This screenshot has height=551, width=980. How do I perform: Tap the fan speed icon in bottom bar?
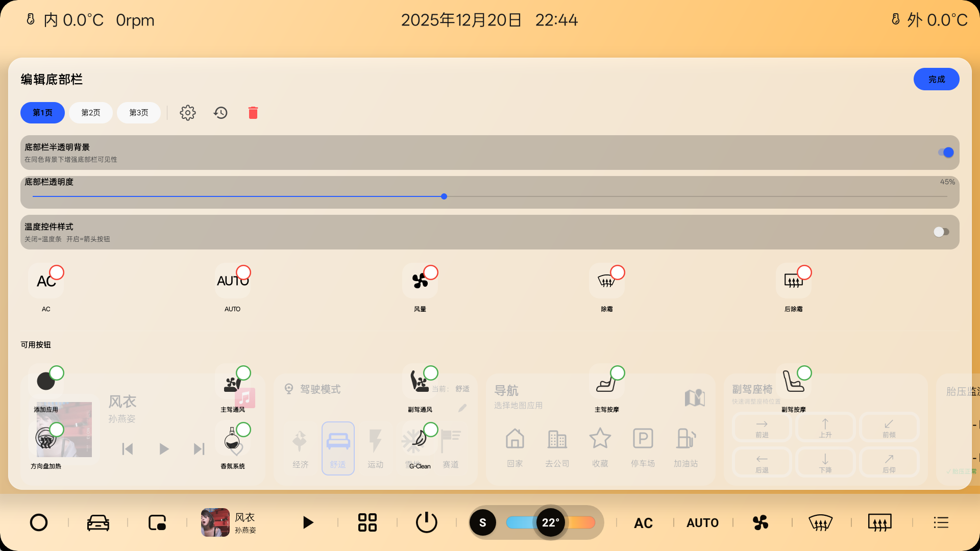pyautogui.click(x=761, y=522)
